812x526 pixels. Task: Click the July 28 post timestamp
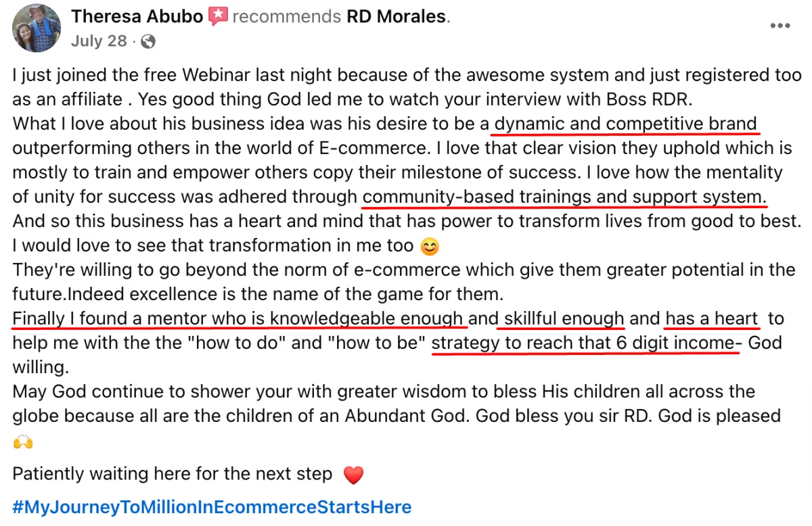[x=99, y=41]
